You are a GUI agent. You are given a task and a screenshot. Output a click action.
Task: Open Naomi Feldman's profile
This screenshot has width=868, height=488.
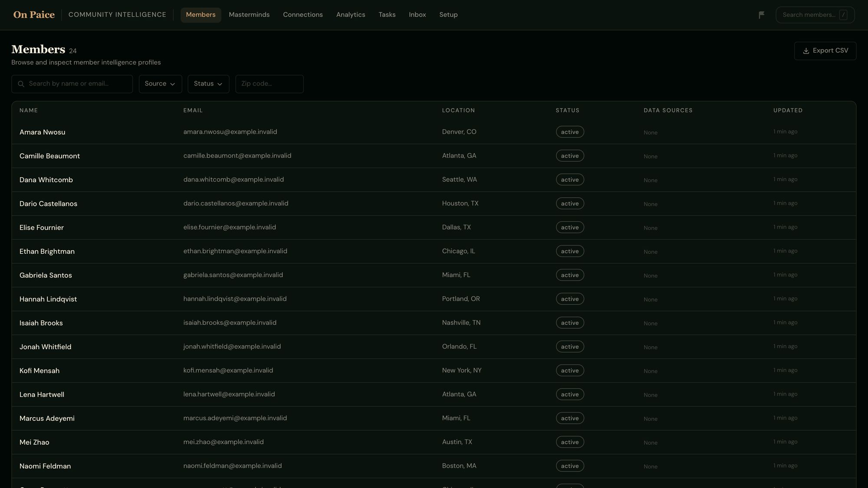click(45, 466)
